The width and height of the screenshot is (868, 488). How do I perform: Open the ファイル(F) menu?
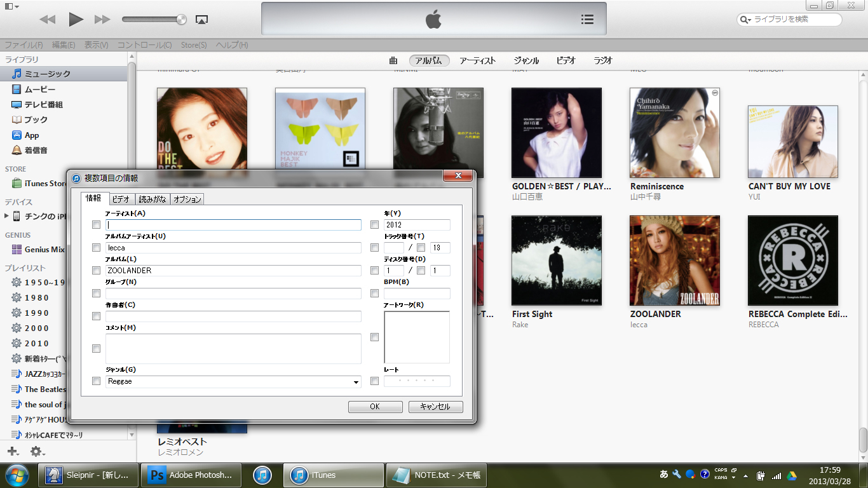[x=24, y=45]
